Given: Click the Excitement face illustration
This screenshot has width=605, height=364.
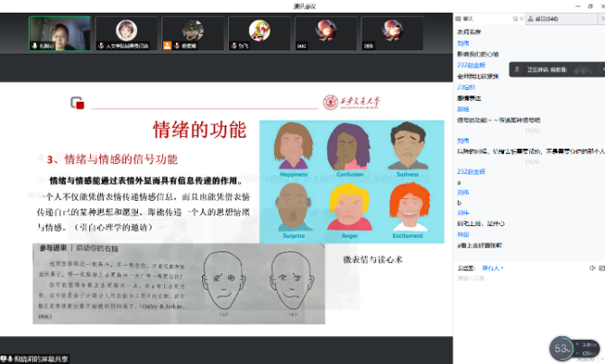Looking at the screenshot, I should click(x=408, y=207).
